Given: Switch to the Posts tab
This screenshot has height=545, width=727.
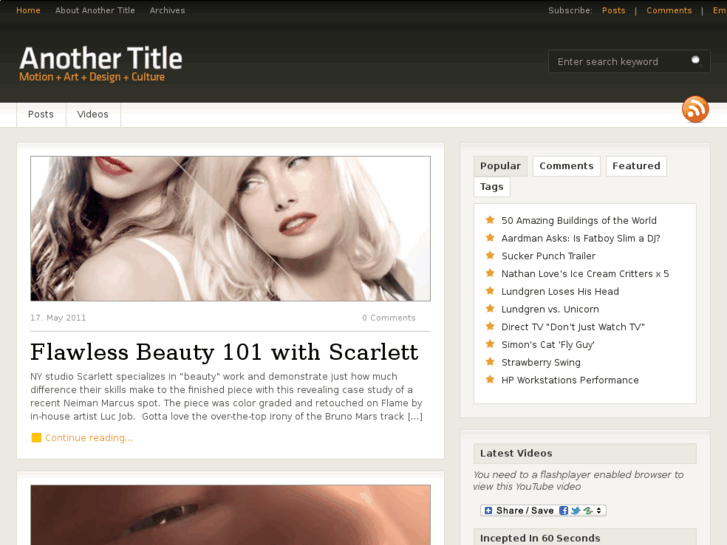Looking at the screenshot, I should click(41, 114).
